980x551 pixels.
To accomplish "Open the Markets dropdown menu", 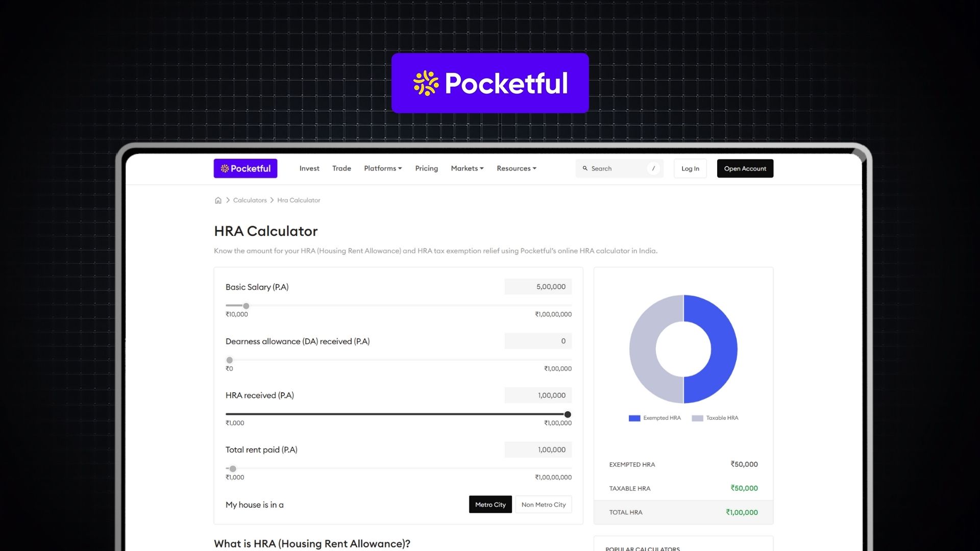I will pos(467,168).
